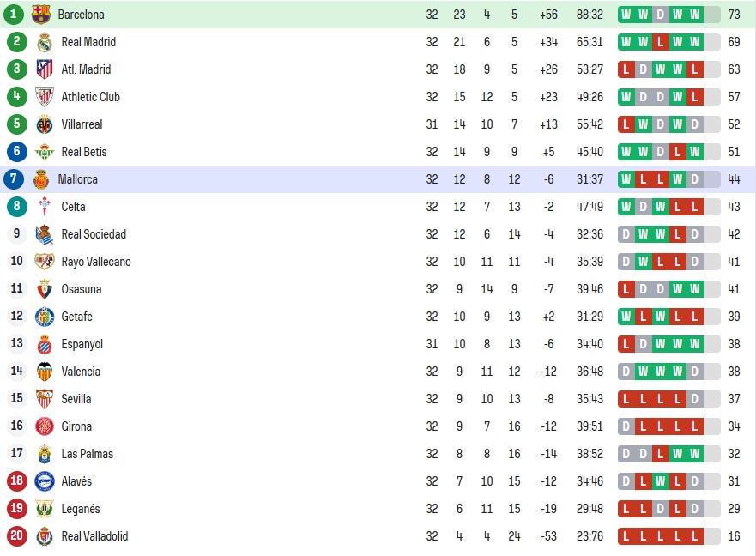Open the Rayo Vallecano team link
This screenshot has width=756, height=556.
click(96, 262)
